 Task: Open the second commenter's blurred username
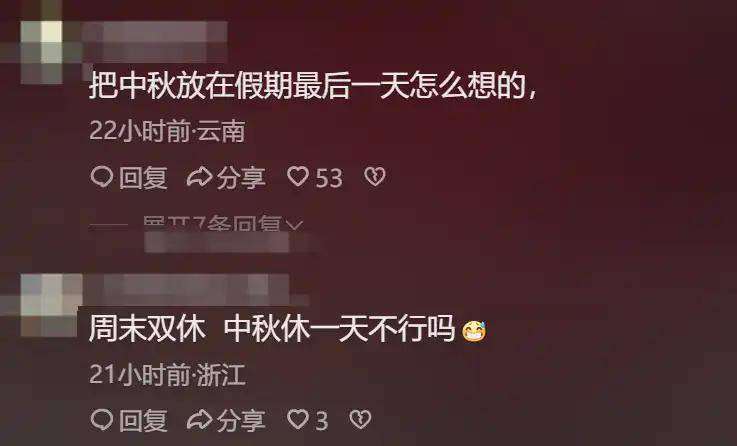point(195,289)
